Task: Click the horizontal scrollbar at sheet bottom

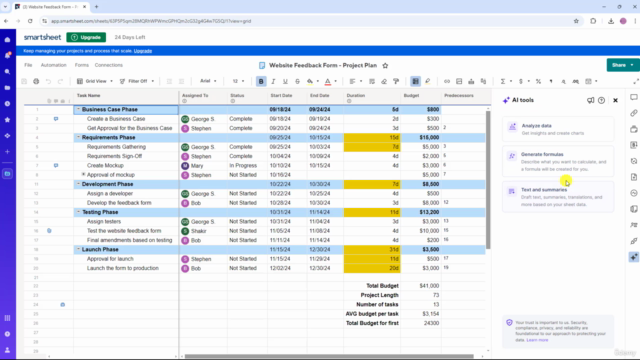Action: click(329, 356)
